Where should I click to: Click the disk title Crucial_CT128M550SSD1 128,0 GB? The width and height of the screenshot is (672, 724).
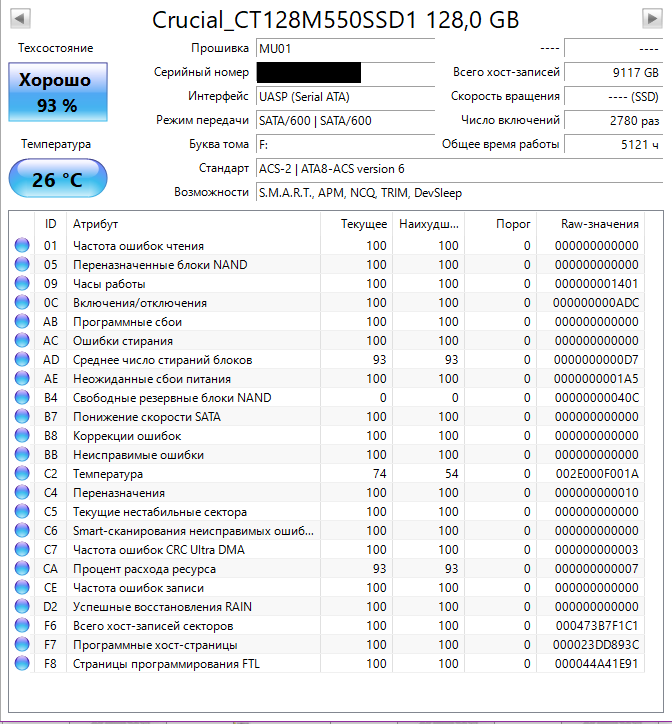[336, 20]
